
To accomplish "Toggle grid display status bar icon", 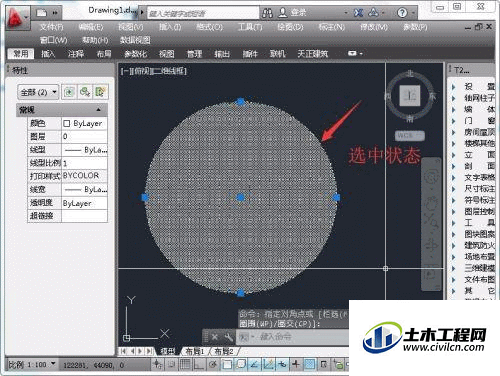I will pyautogui.click(x=185, y=364).
